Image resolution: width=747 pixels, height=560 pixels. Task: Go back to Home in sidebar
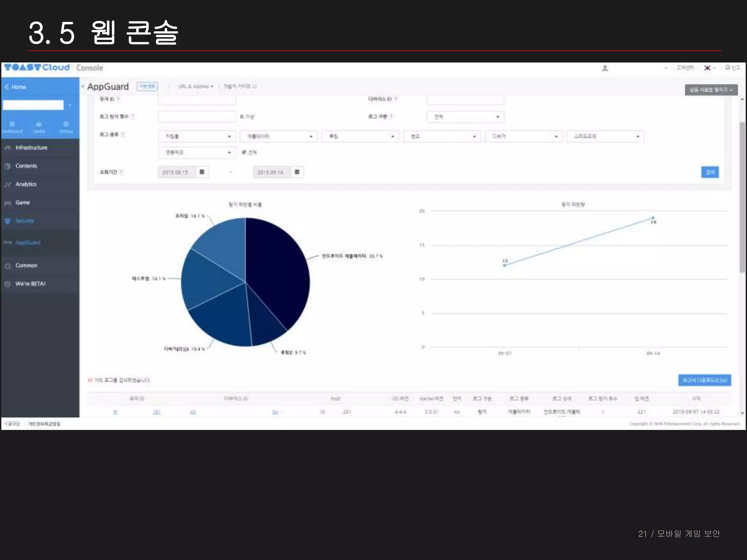point(15,87)
